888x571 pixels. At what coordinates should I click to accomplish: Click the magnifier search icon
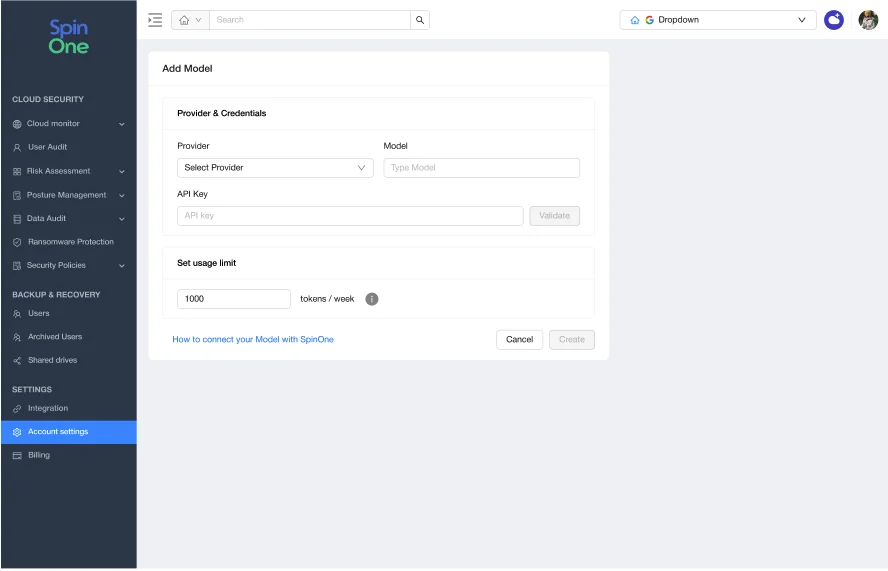420,20
